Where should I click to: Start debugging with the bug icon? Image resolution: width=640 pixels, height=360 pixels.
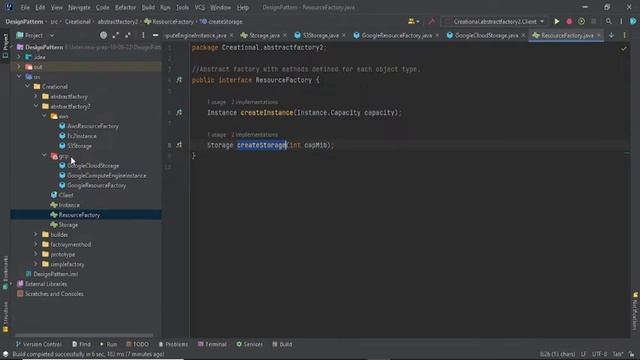(569, 22)
